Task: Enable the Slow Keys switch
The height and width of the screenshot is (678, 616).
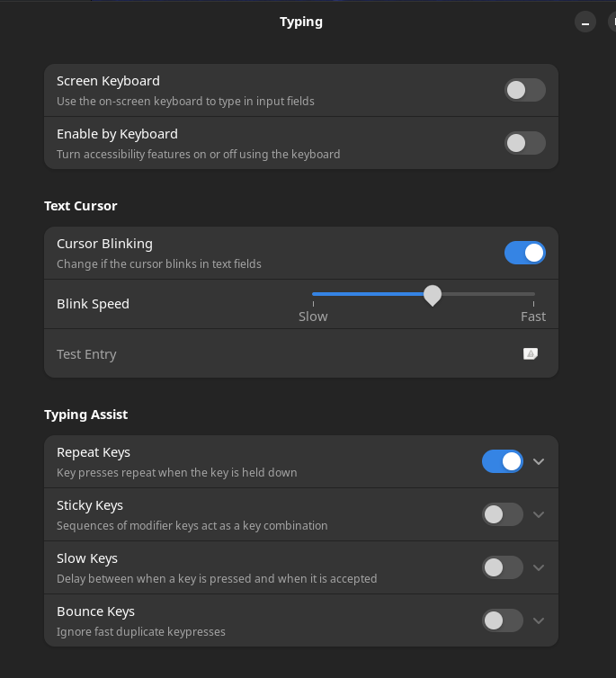Action: [x=503, y=567]
